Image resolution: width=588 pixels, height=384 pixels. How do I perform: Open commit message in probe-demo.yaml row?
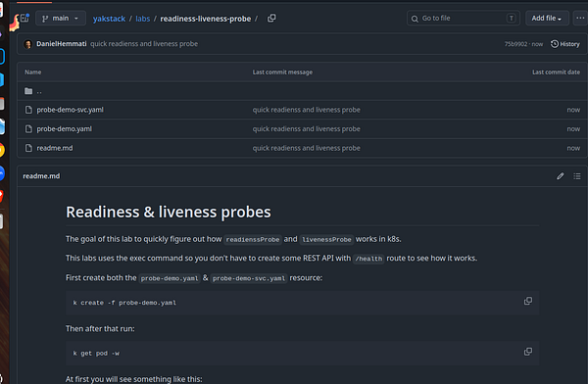[306, 129]
